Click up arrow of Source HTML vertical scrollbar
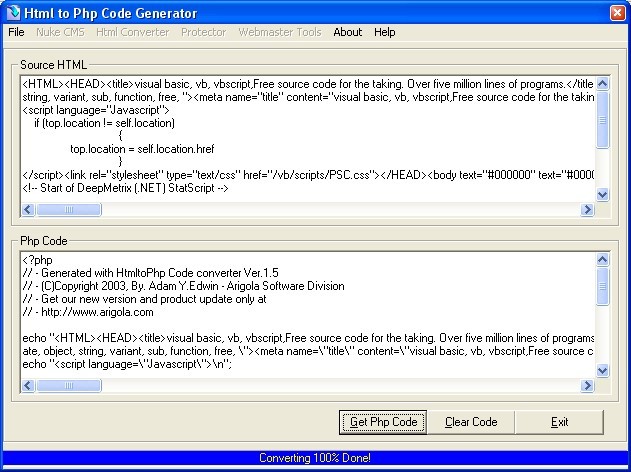Viewport: 631px width, 472px height. (x=602, y=84)
